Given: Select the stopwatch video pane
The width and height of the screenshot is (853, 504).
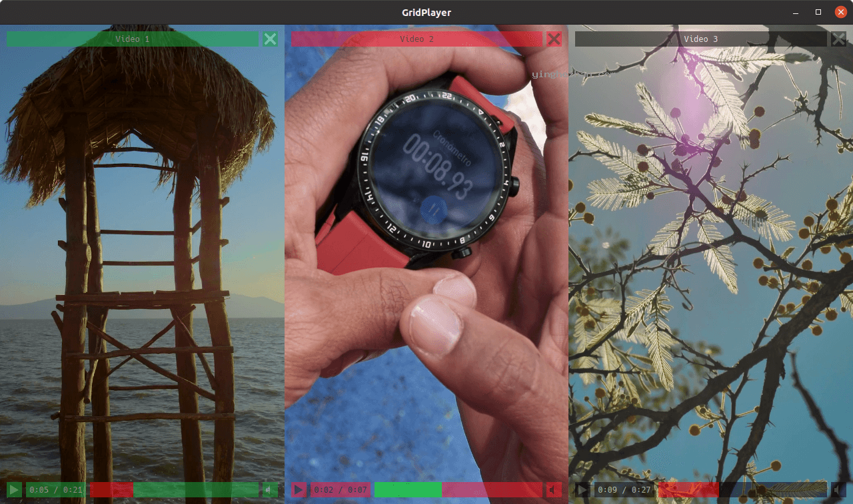Looking at the screenshot, I should [x=426, y=264].
